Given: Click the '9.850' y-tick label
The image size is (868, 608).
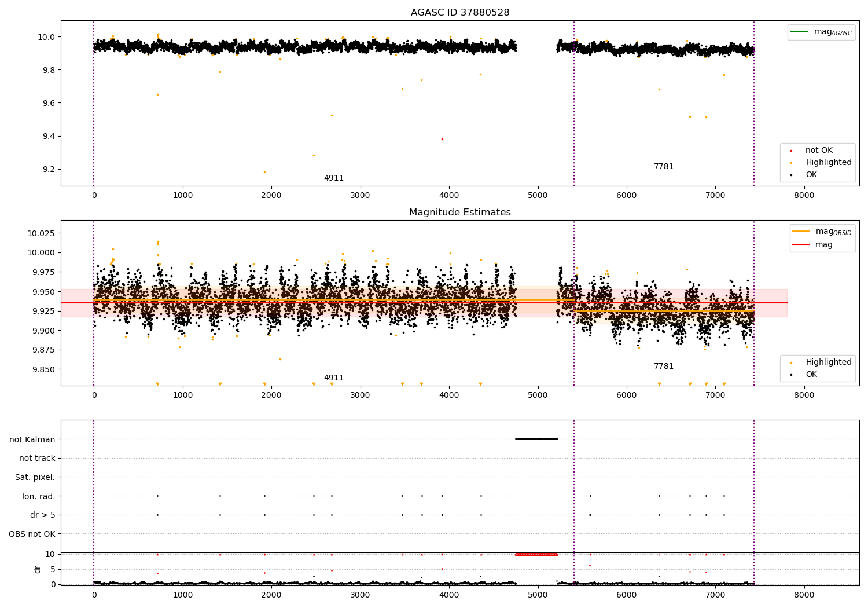Looking at the screenshot, I should click(x=44, y=369).
